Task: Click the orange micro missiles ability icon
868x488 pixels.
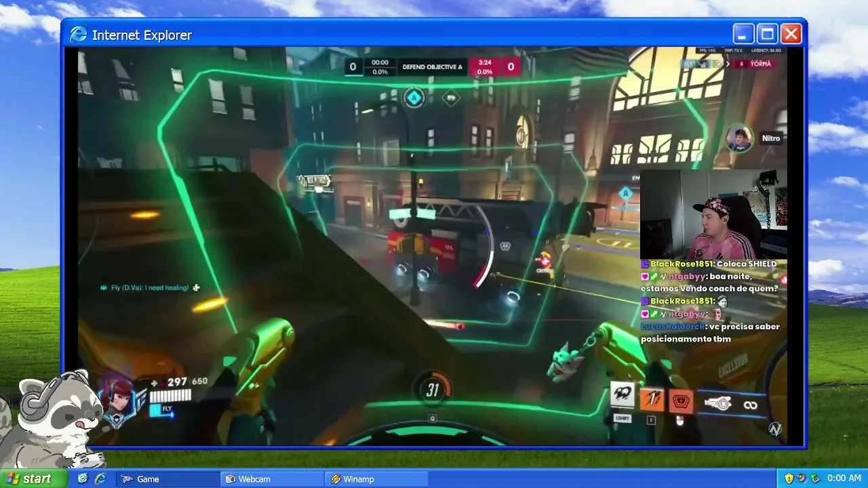Action: click(x=652, y=399)
